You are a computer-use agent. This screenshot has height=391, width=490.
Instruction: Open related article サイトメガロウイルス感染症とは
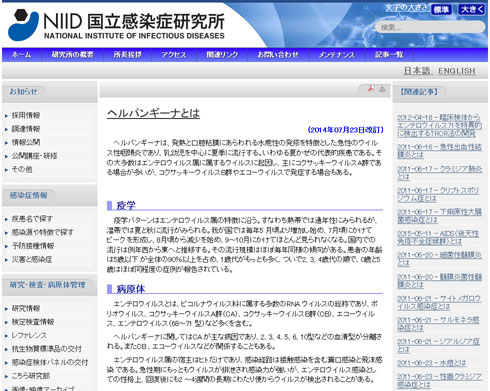click(438, 302)
